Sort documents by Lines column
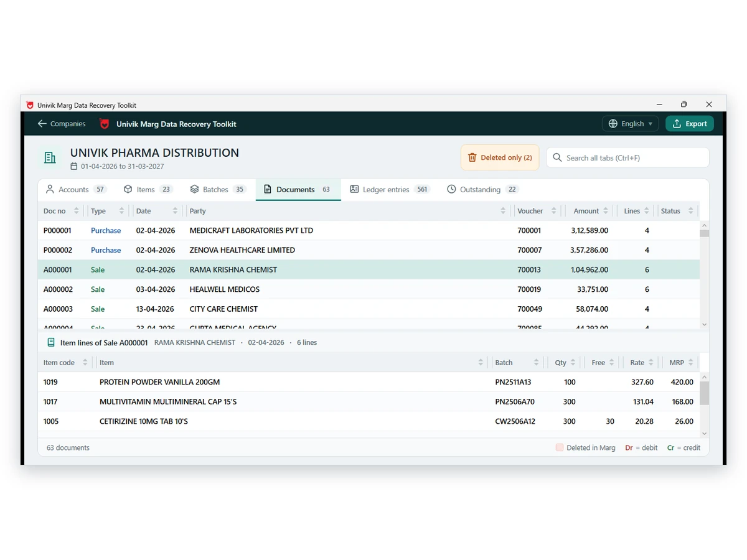Screen dimensions: 747x560 pyautogui.click(x=636, y=211)
